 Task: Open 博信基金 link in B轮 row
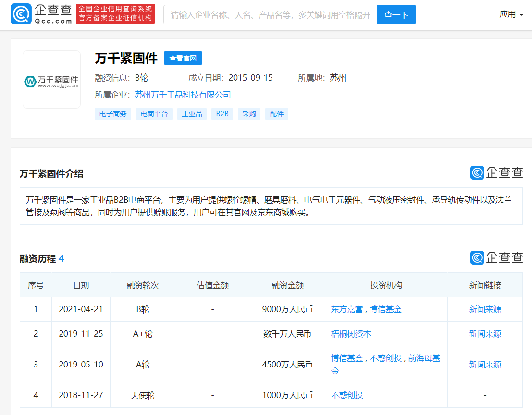coord(385,309)
